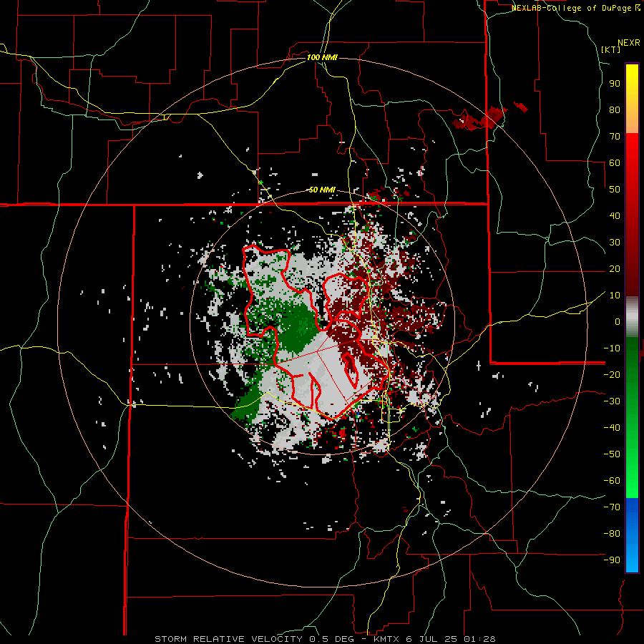Click the NEXLAB-College of DuPage header text

tap(576, 8)
